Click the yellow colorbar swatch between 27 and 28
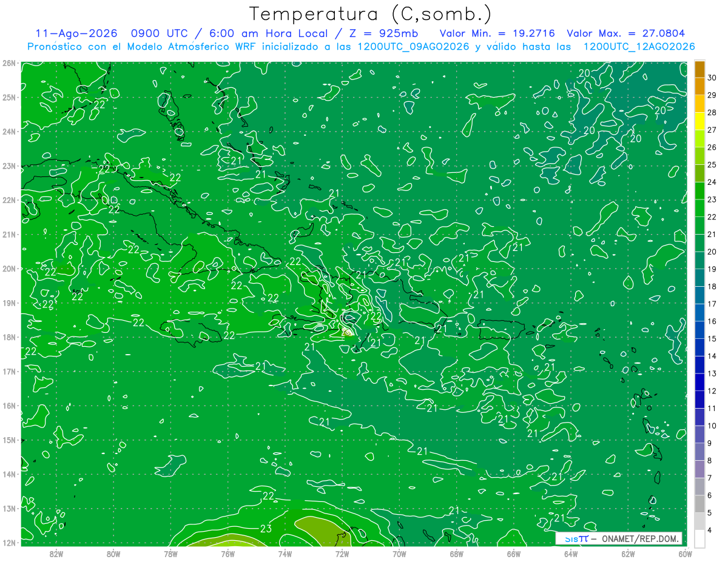This screenshot has height=562, width=728. pos(699,122)
